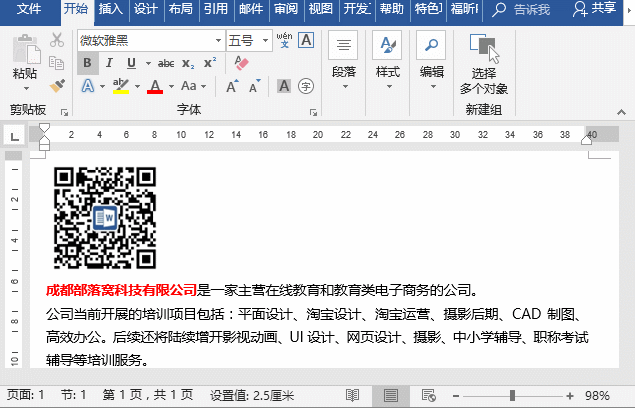Increase font size with large A
The width and height of the screenshot is (635, 408).
pyautogui.click(x=232, y=86)
